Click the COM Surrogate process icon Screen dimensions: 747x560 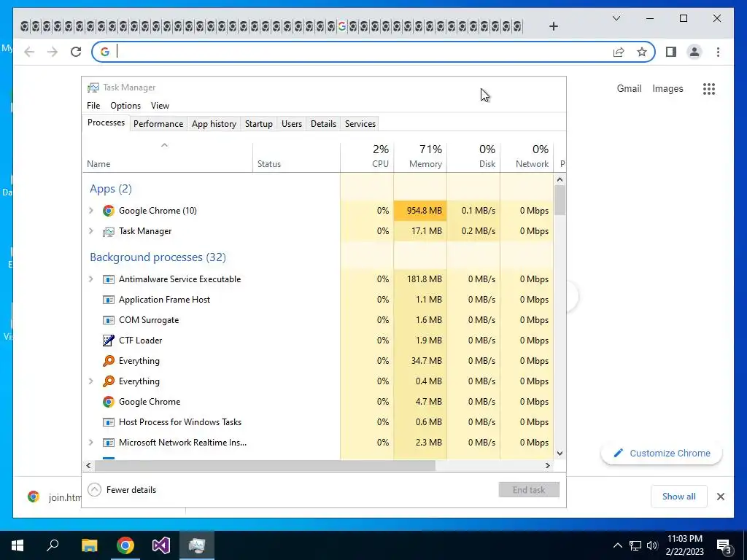(109, 320)
